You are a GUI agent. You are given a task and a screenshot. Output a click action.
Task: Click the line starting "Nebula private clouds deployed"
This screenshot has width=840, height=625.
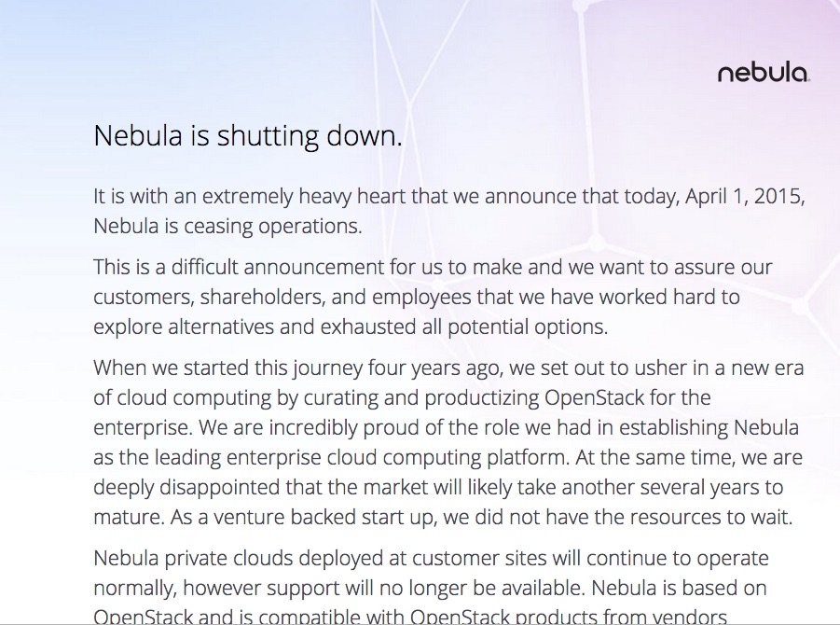pos(431,559)
